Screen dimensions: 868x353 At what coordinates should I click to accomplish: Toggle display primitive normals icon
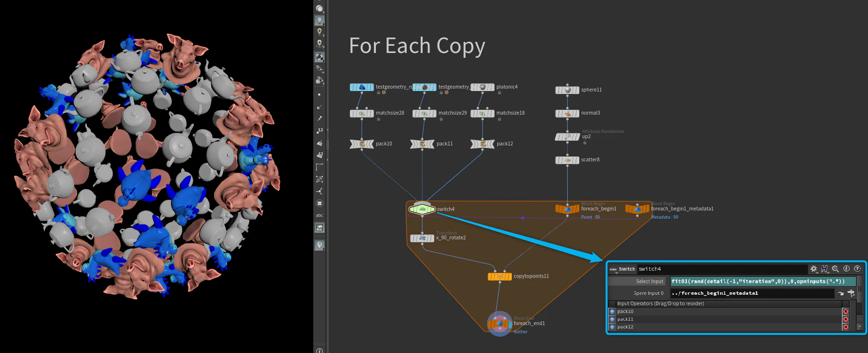coord(319,143)
